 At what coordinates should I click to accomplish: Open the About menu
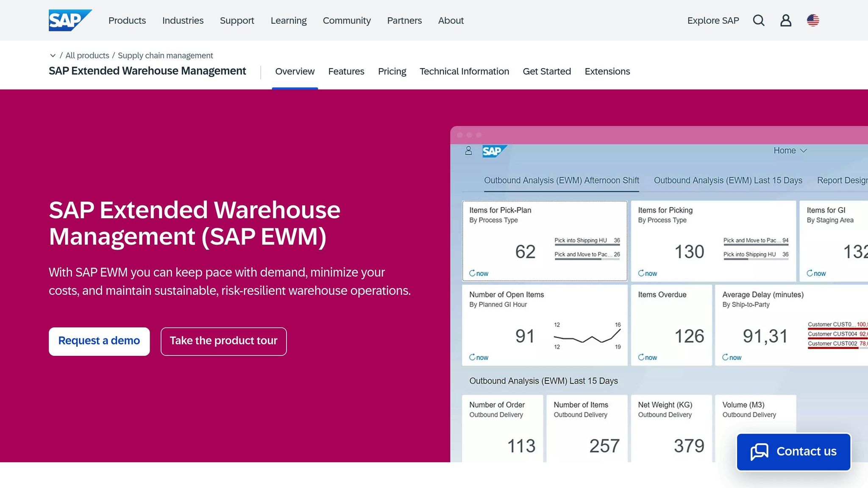tap(451, 20)
